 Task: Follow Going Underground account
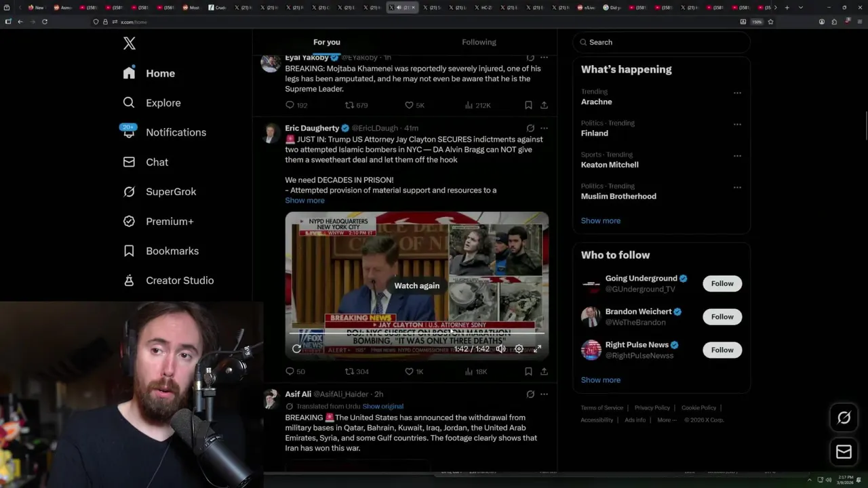point(722,283)
